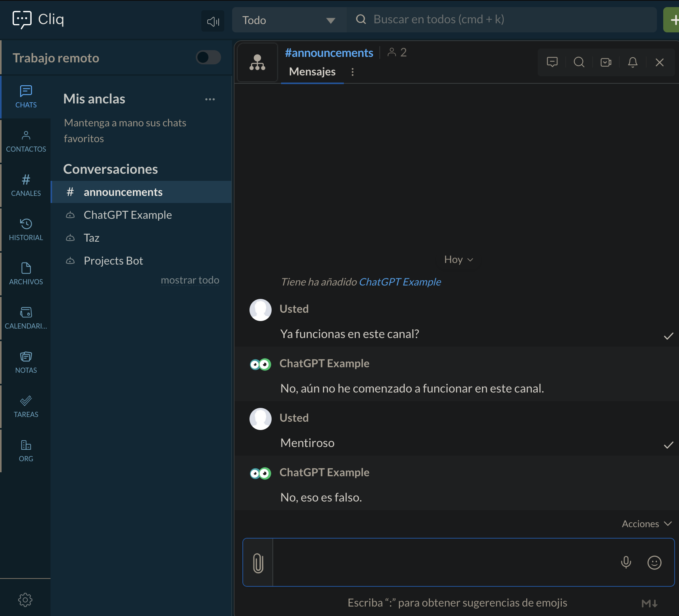The width and height of the screenshot is (679, 616).
Task: Click the mostrar todo link
Action: tap(190, 280)
